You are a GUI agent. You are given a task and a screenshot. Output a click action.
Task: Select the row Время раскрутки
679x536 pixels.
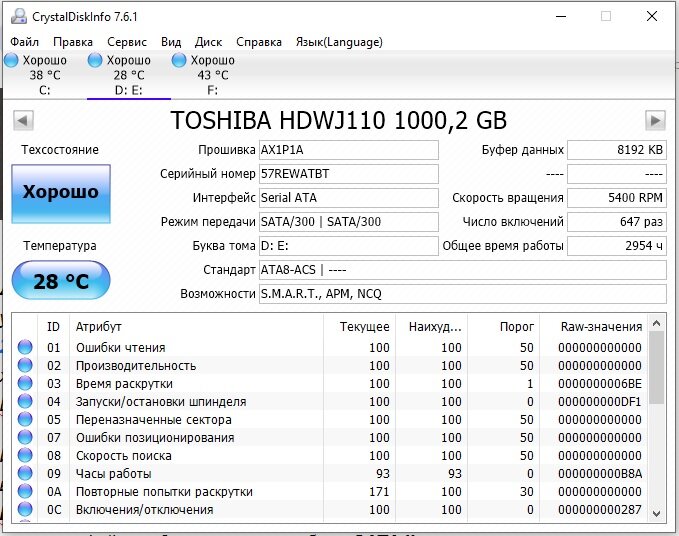330,383
